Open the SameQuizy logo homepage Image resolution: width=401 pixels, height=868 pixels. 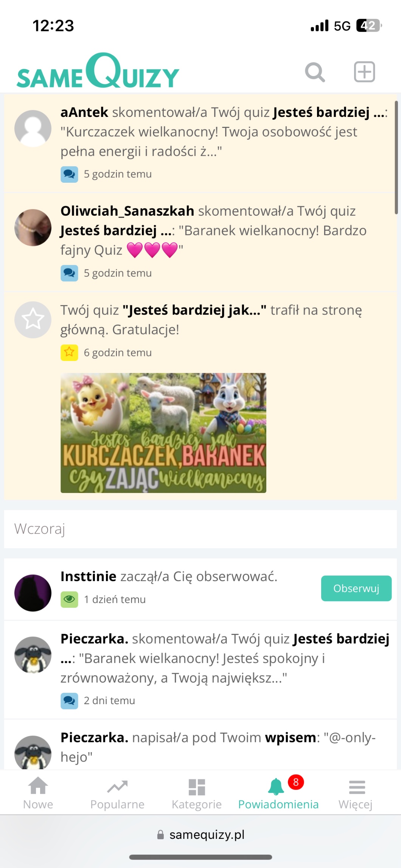click(x=98, y=71)
